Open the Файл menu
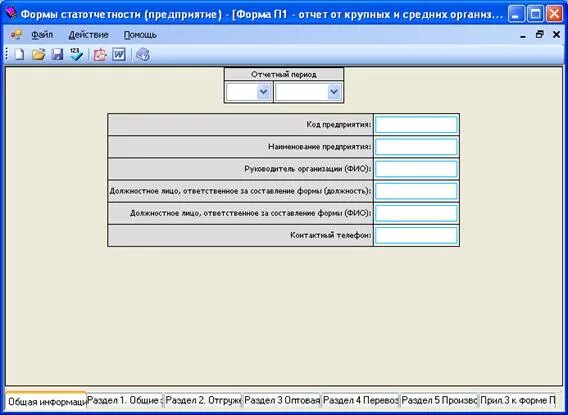568x415 pixels. 42,35
